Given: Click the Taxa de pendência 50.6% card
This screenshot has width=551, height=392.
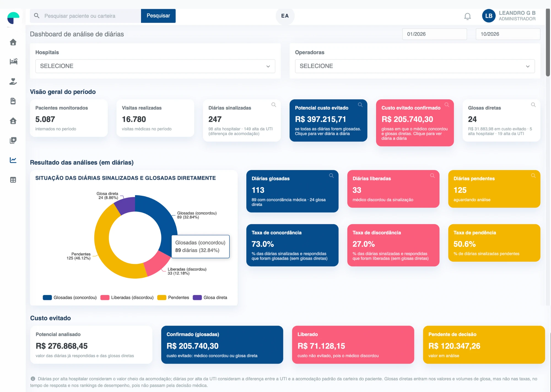Looking at the screenshot, I should 494,243.
